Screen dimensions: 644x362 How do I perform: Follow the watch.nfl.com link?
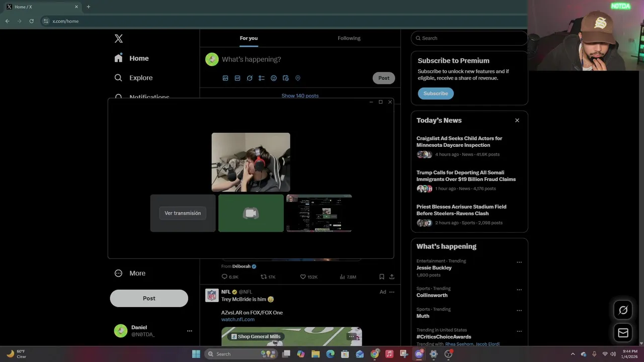click(238, 319)
